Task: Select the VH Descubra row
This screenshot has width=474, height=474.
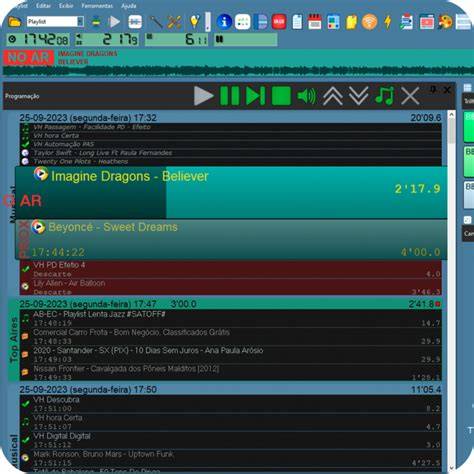Action: tap(231, 404)
